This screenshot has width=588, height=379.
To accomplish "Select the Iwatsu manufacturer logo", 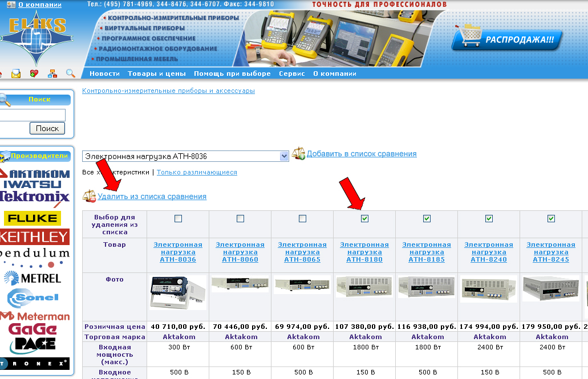I will click(x=33, y=184).
